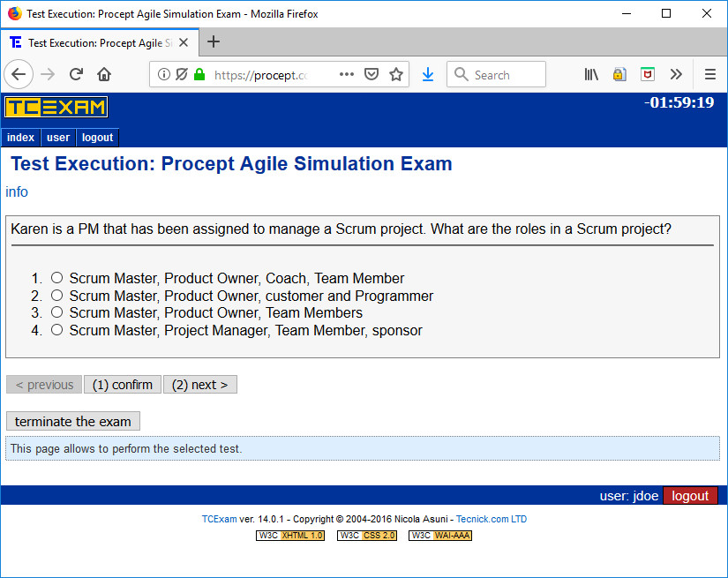Reload the page with the refresh icon
The width and height of the screenshot is (728, 578).
tap(76, 74)
